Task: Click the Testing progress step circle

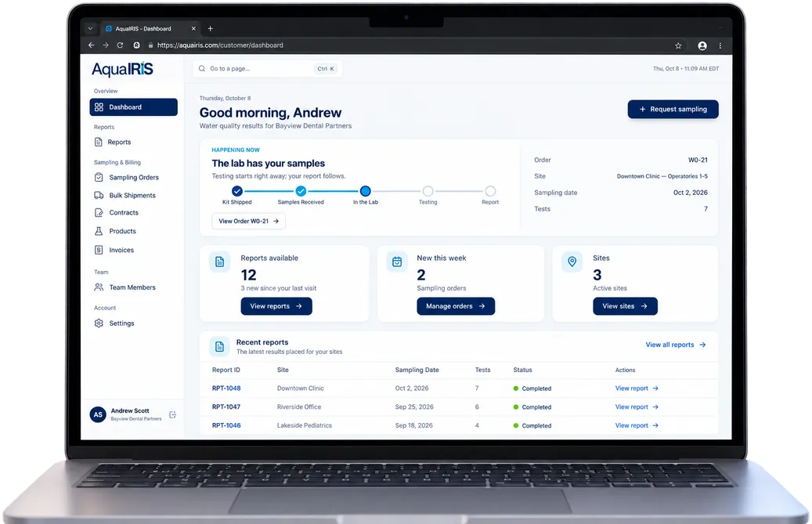Action: [x=428, y=191]
